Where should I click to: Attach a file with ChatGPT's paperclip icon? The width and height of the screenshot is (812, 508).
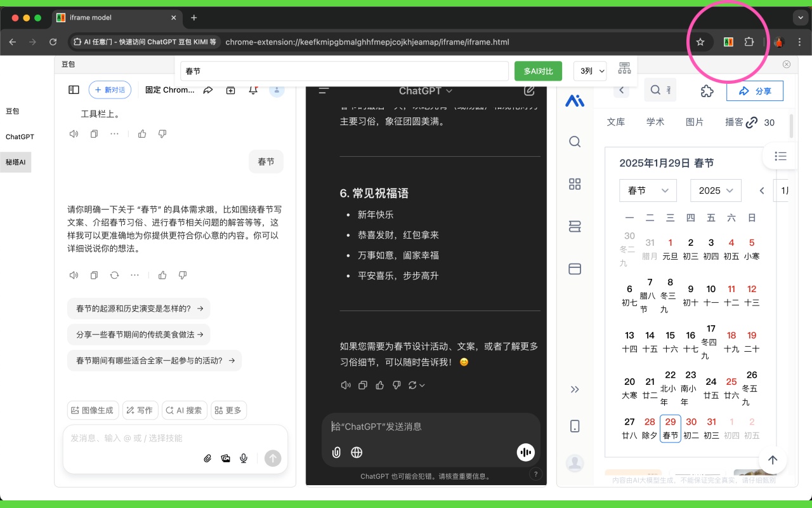(x=336, y=452)
